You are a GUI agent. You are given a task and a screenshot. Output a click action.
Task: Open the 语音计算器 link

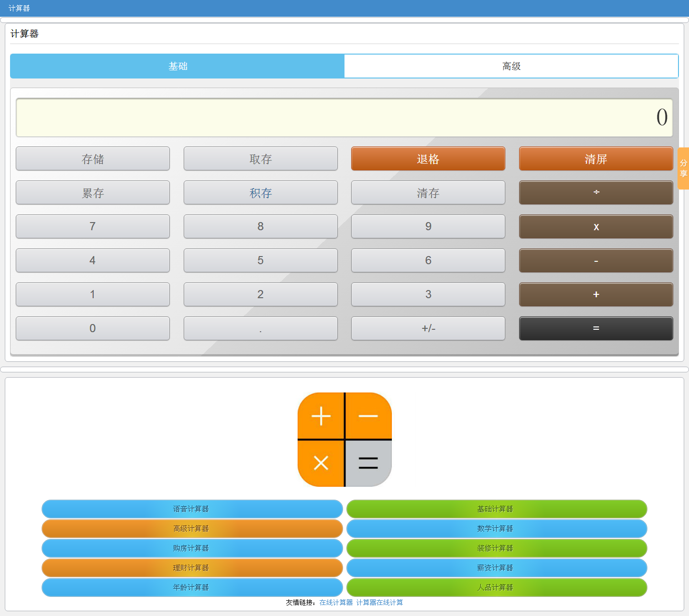192,509
